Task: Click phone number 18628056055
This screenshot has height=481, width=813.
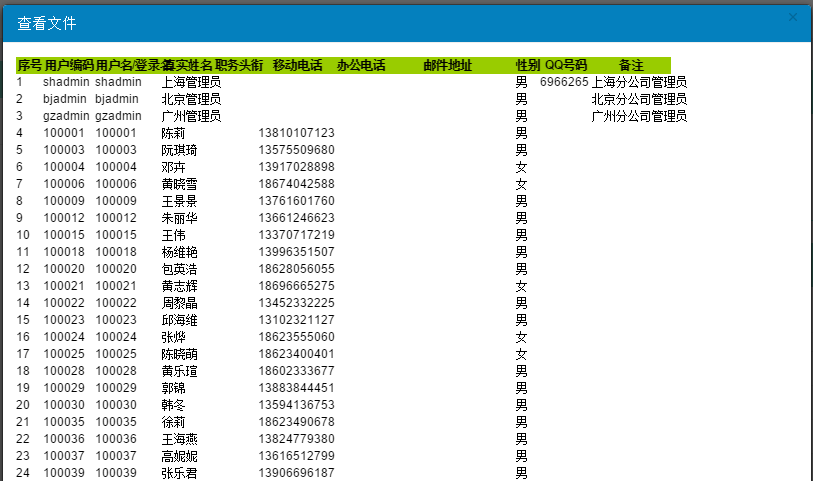Action: point(297,269)
